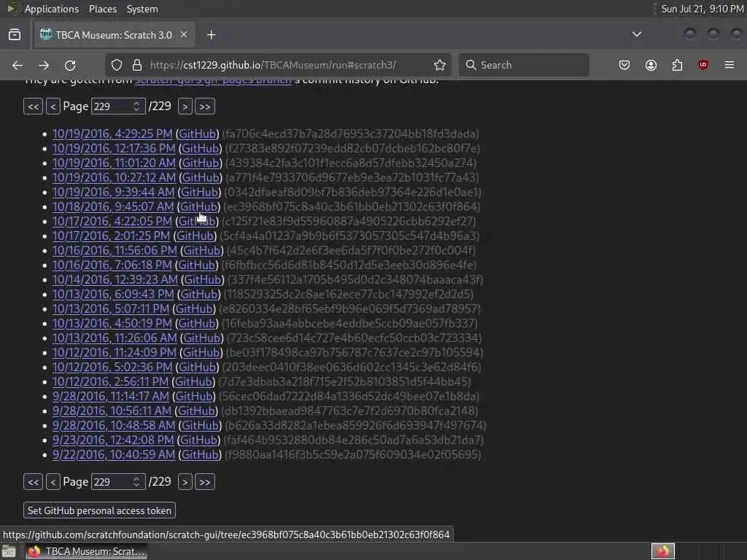The width and height of the screenshot is (747, 560).
Task: Focus the browser Search box
Action: (524, 65)
